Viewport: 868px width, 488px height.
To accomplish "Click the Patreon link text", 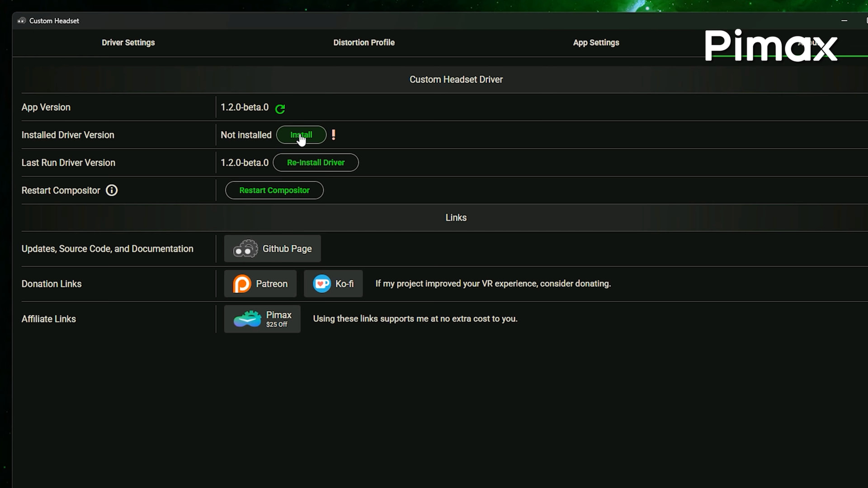I will (272, 284).
